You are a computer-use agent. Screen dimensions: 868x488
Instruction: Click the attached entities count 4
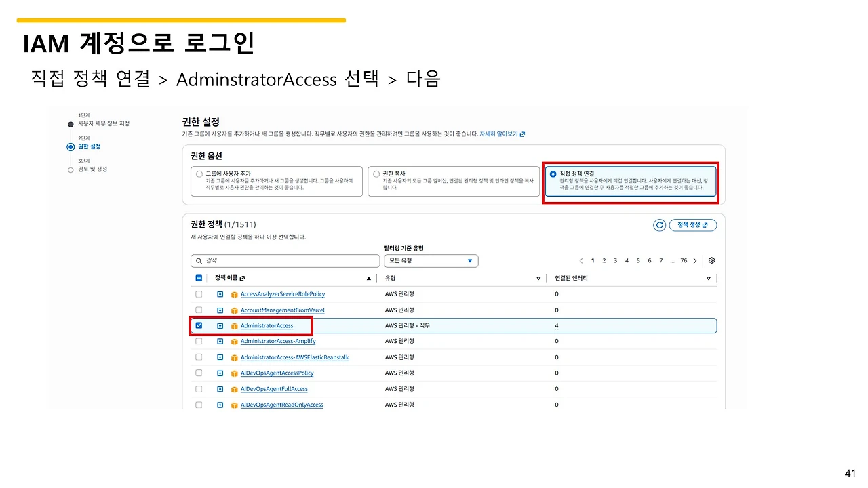tap(557, 326)
